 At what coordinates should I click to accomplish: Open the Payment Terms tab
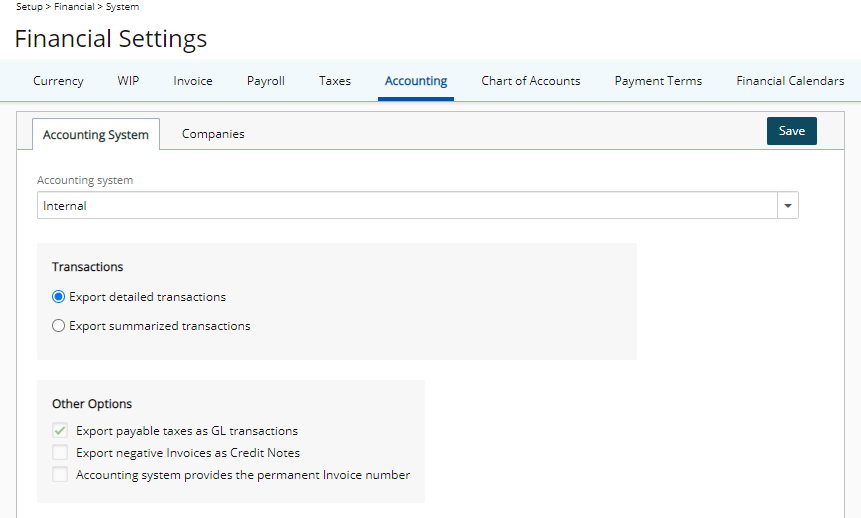tap(658, 81)
